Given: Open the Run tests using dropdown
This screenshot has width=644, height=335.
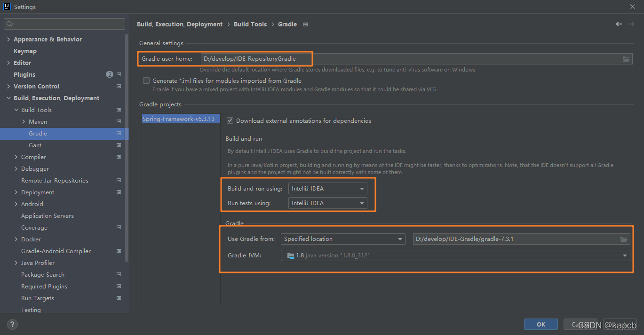Looking at the screenshot, I should tap(328, 203).
